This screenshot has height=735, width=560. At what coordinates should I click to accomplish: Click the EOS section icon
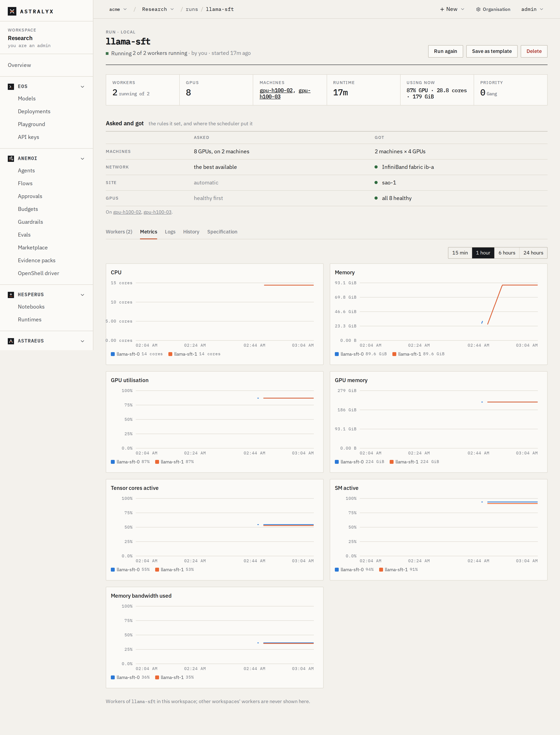pyautogui.click(x=11, y=86)
